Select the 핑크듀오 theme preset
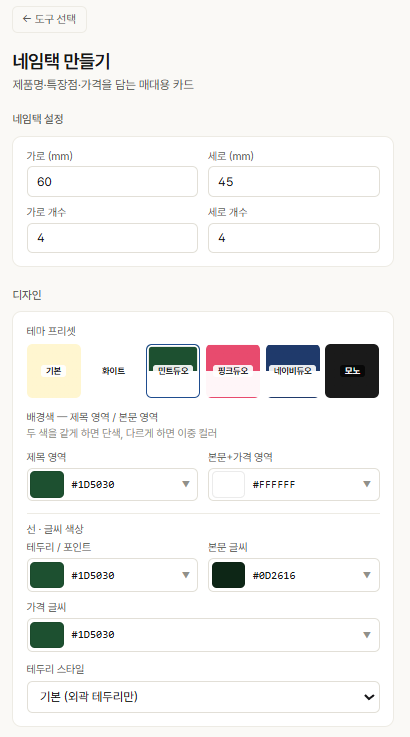Image resolution: width=410 pixels, height=737 pixels. point(233,371)
